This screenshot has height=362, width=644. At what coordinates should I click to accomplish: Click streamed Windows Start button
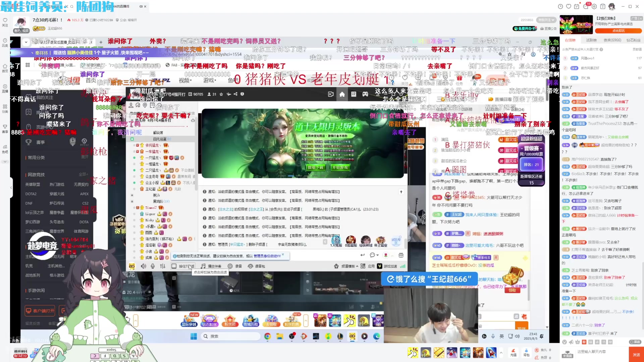[194, 336]
